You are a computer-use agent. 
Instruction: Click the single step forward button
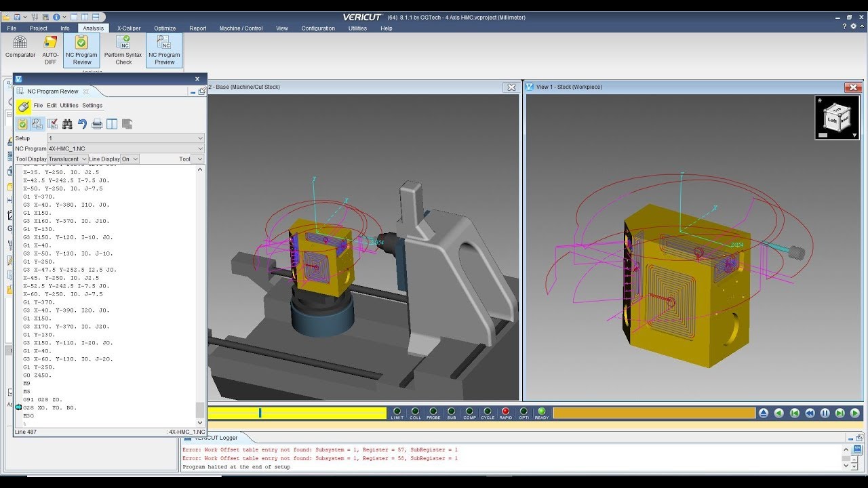(x=840, y=413)
